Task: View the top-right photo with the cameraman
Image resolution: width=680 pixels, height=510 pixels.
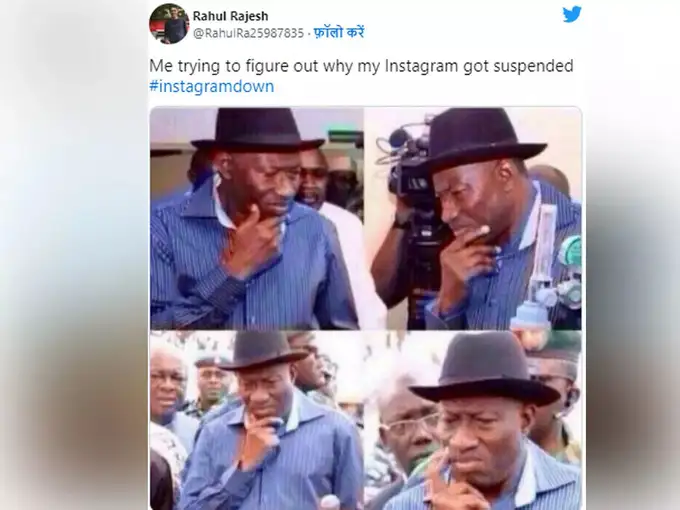Action: (475, 218)
